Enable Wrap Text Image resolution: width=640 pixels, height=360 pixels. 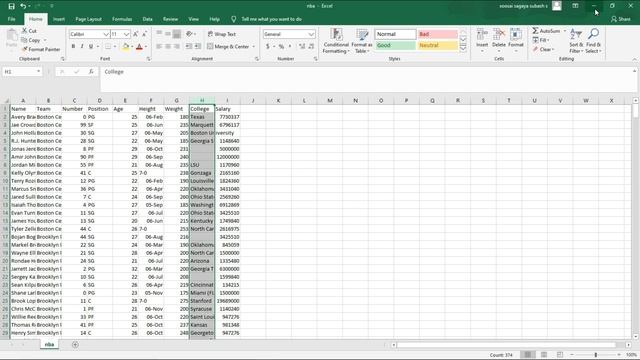click(222, 34)
